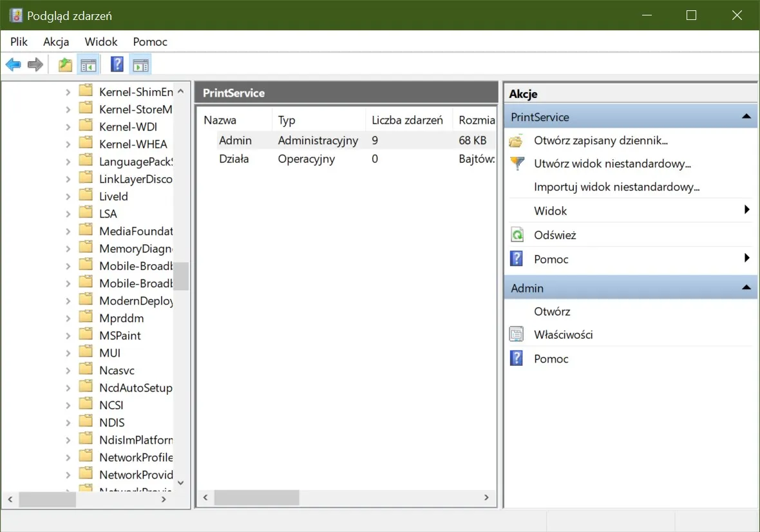
Task: Click the funnel icon for Utwórz widok niestandardowy
Action: (x=517, y=164)
